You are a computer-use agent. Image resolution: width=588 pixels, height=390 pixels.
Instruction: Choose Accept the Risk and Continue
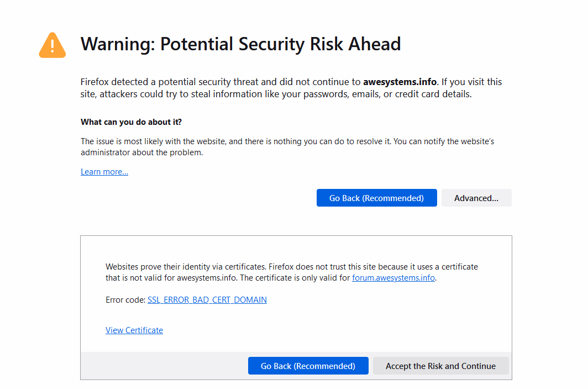click(440, 366)
